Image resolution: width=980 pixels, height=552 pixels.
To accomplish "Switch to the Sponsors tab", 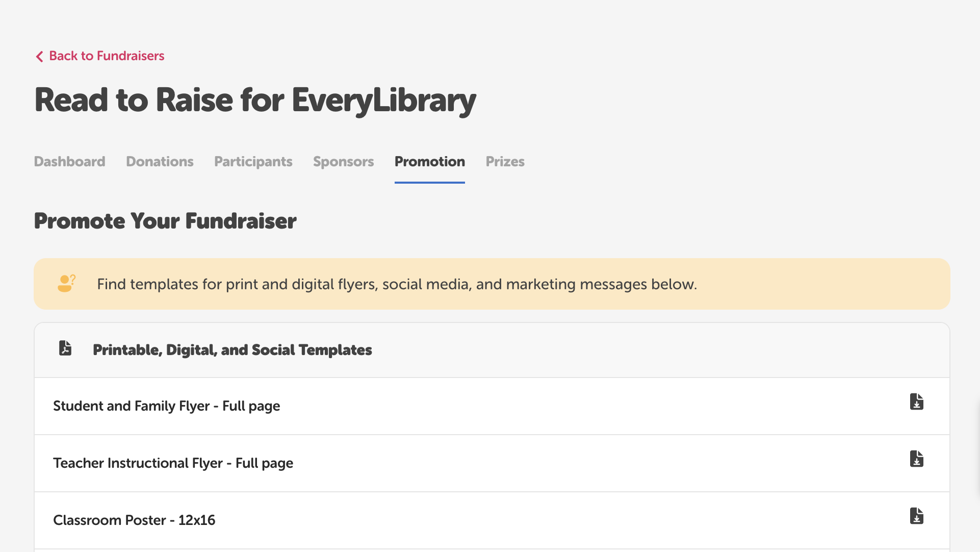I will [343, 162].
